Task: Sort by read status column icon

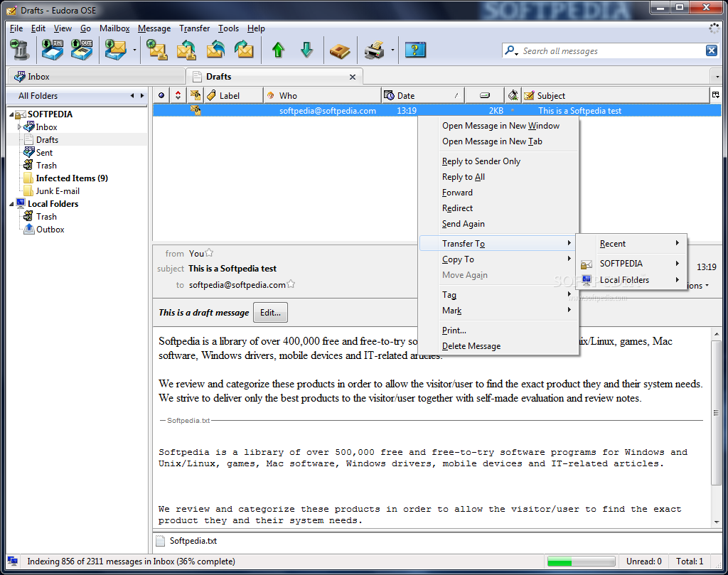Action: pos(161,95)
